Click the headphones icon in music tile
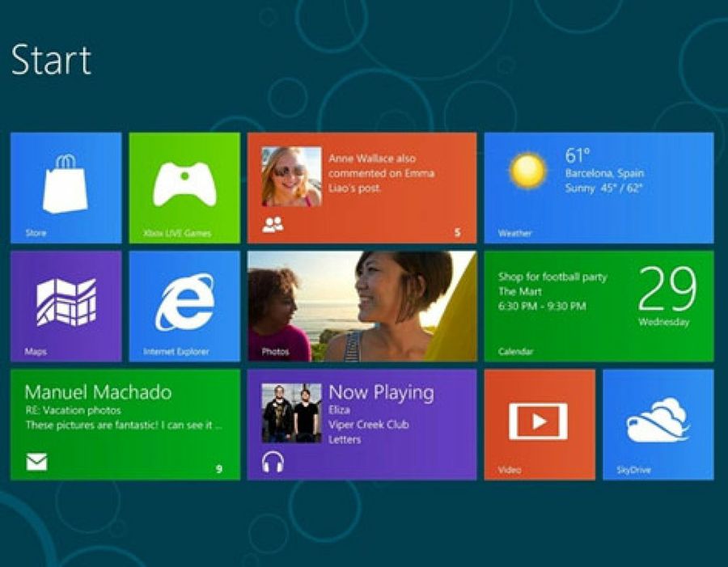 point(273,462)
